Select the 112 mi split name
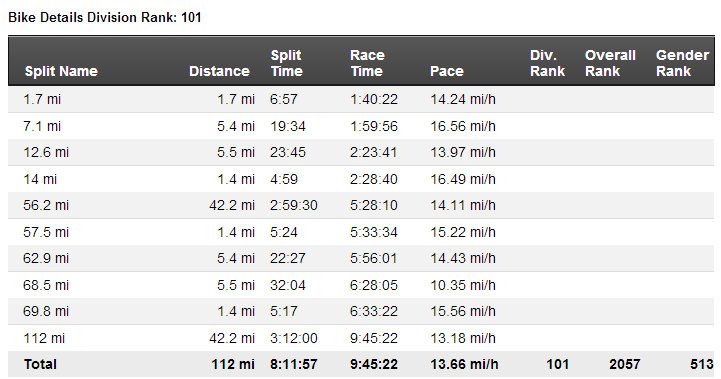 pos(44,338)
